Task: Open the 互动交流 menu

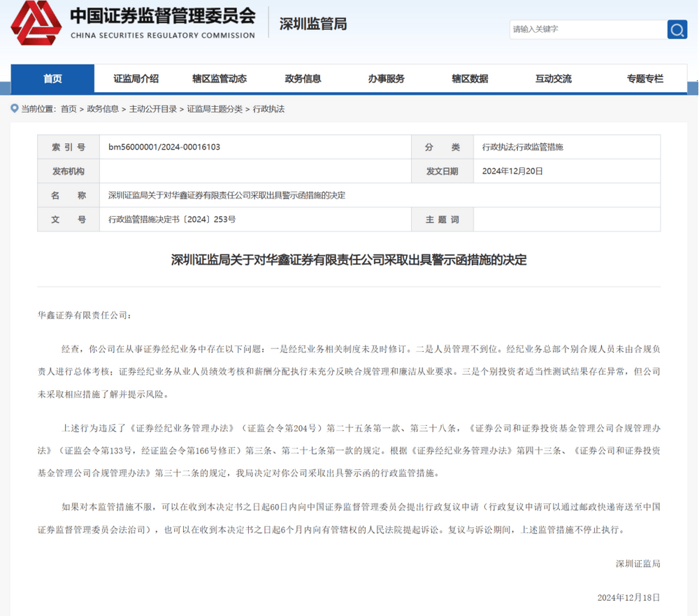Action: click(x=553, y=79)
